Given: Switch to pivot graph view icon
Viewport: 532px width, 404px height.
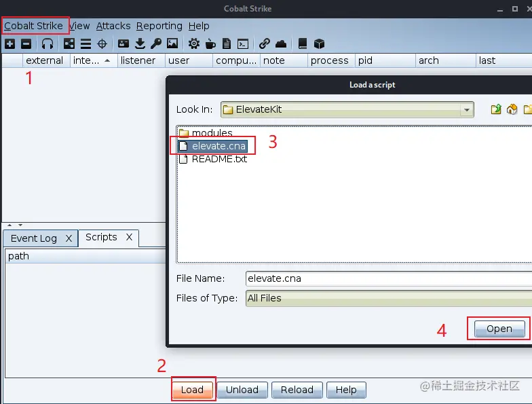Looking at the screenshot, I should pyautogui.click(x=69, y=43).
